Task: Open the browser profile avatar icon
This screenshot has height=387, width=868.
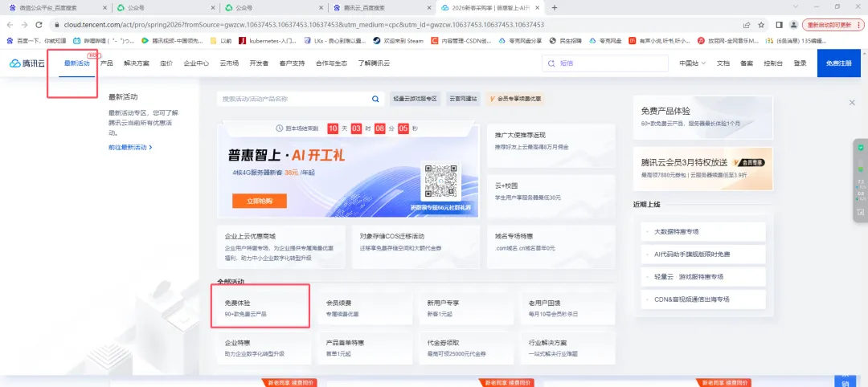Action: pos(793,25)
